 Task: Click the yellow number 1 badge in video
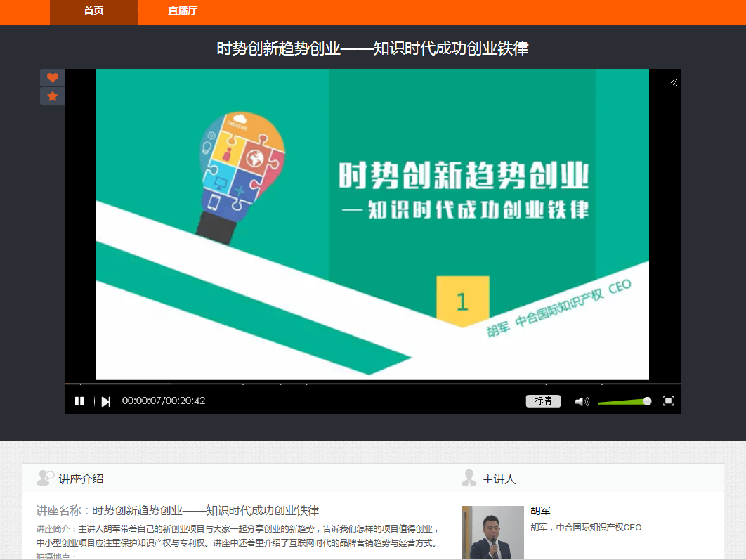point(462,301)
